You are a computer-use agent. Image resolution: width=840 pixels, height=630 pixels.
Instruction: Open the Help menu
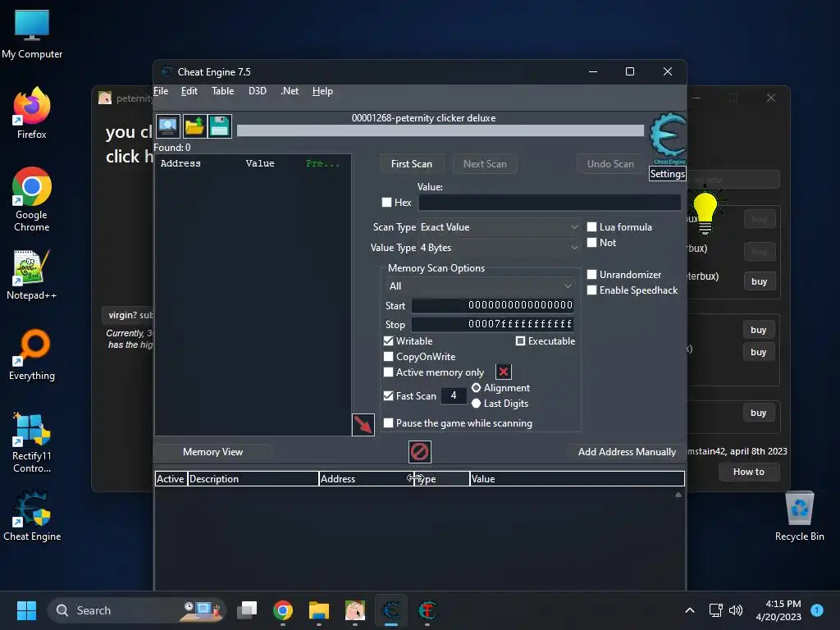[x=322, y=91]
